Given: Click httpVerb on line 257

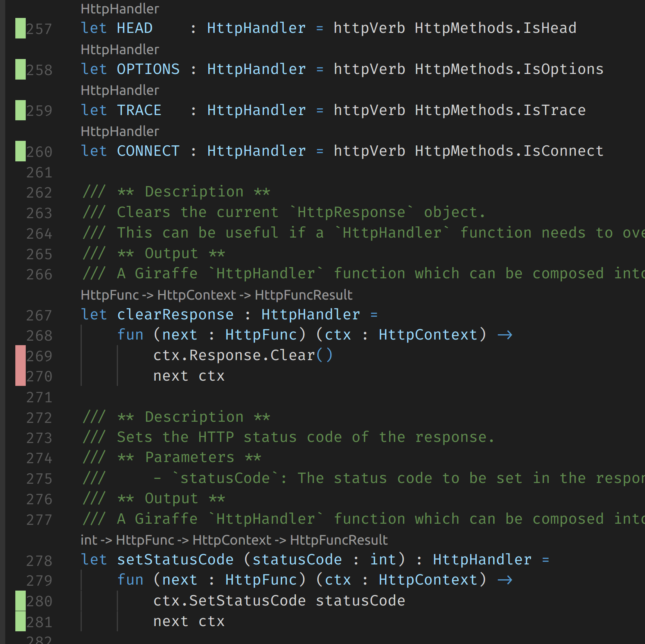Looking at the screenshot, I should [x=369, y=28].
